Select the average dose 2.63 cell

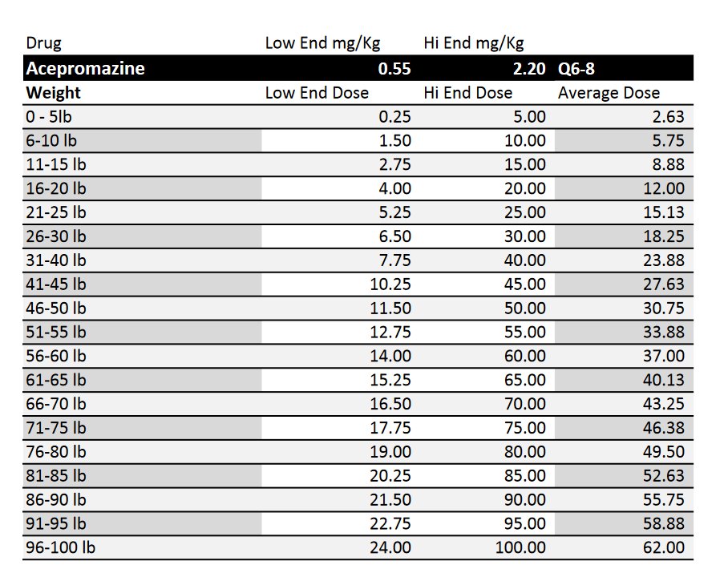point(669,116)
